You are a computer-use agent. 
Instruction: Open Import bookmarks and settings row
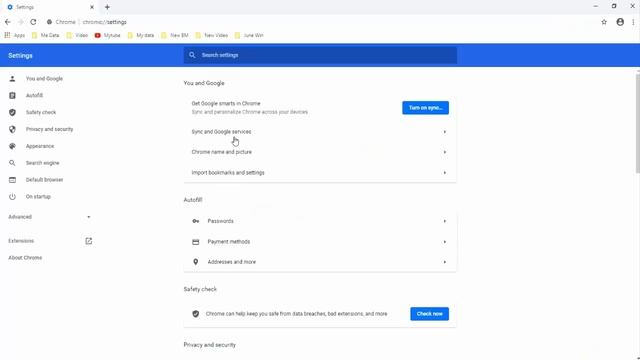tap(320, 173)
